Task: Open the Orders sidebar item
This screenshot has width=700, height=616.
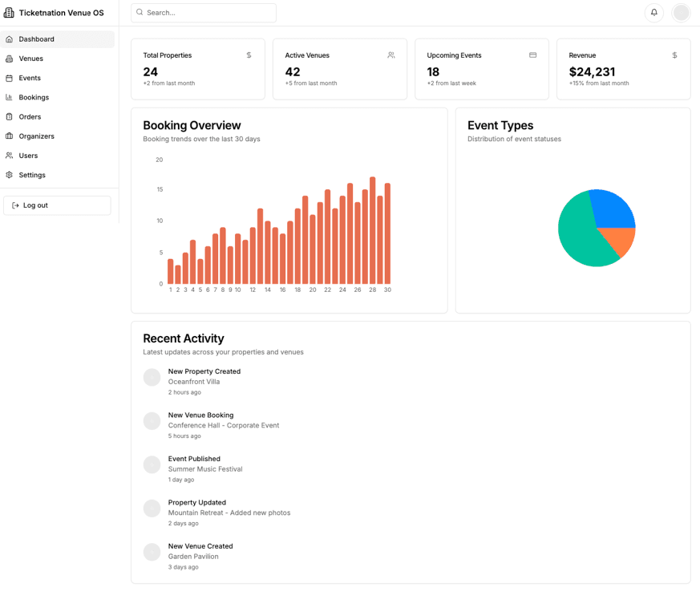Action: point(30,117)
